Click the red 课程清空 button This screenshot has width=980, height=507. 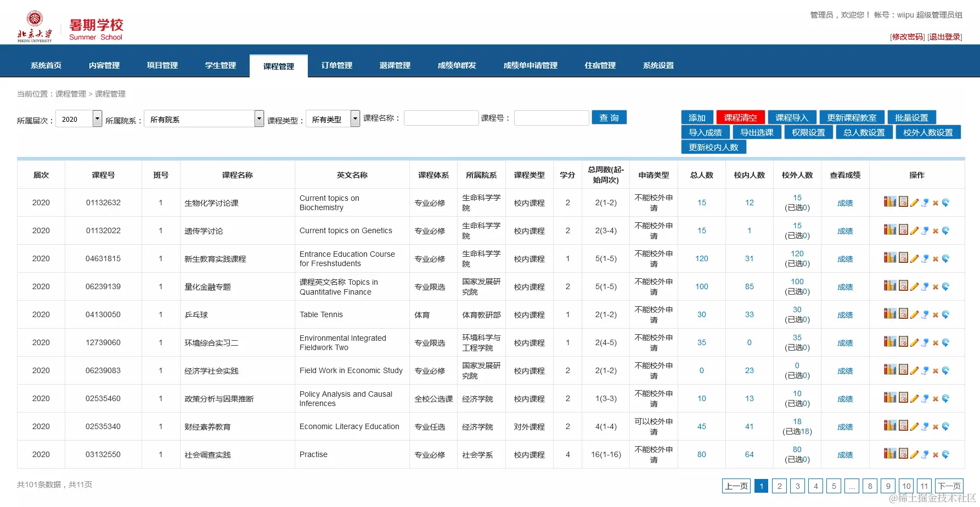[x=740, y=117]
